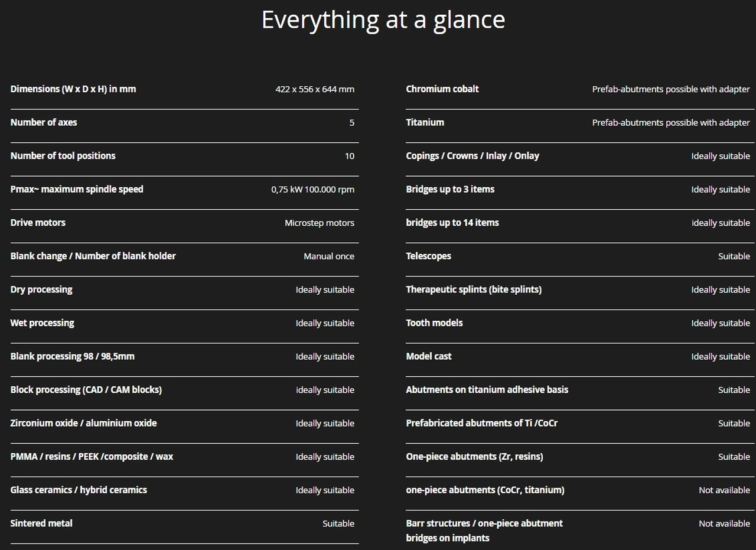The height and width of the screenshot is (550, 756).
Task: Select the 'Wet processing' label
Action: 42,323
